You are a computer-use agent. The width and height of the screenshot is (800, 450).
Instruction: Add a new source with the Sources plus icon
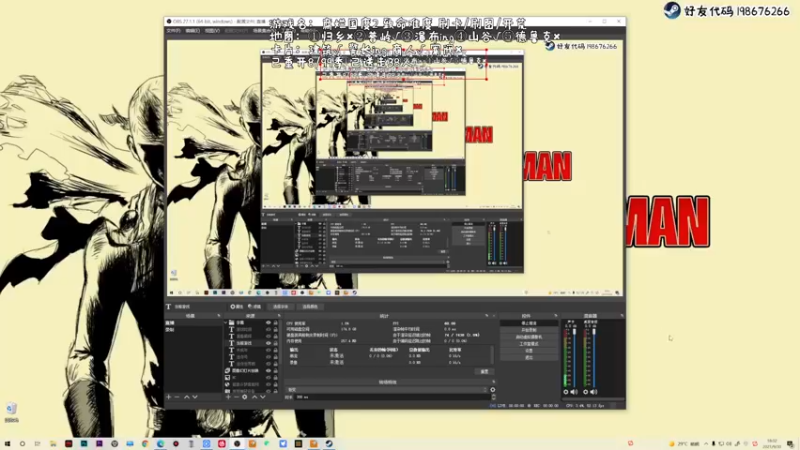click(228, 397)
